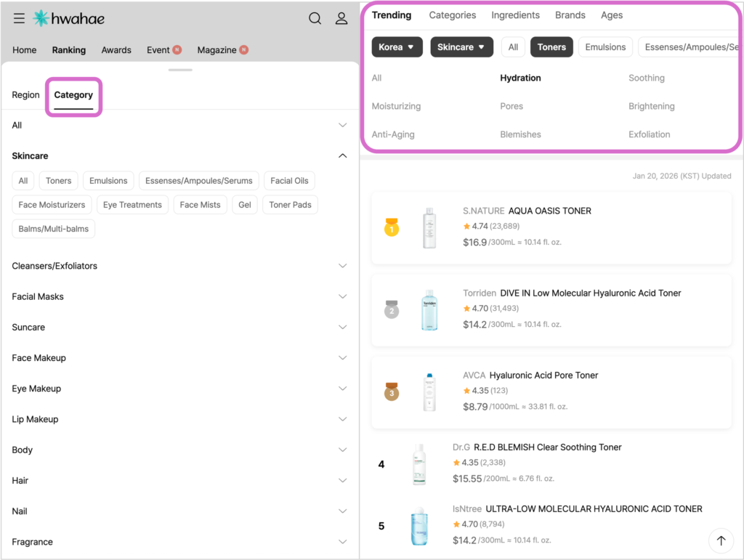Open the Ranking menu item
Image resolution: width=744 pixels, height=560 pixels.
coord(69,50)
